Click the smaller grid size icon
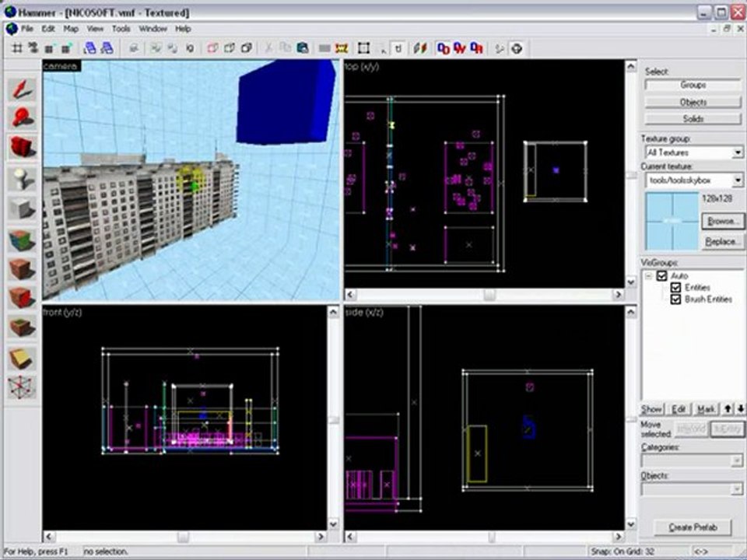 [49, 48]
